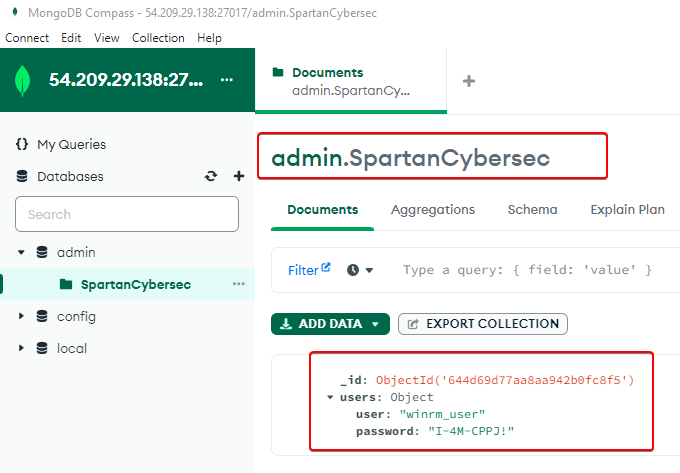Expand the local database

[x=21, y=348]
